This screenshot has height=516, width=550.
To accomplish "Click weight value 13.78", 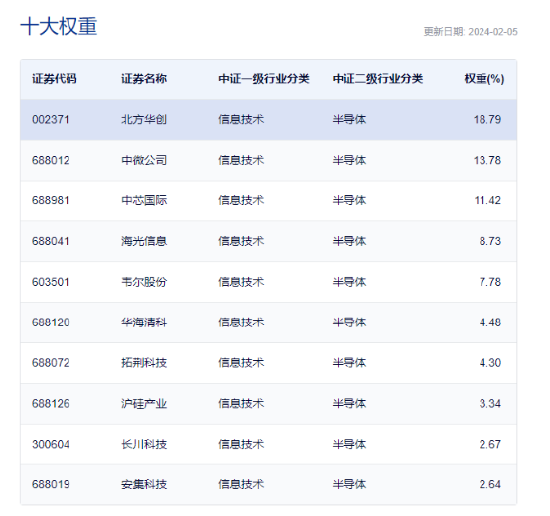I will 487,160.
